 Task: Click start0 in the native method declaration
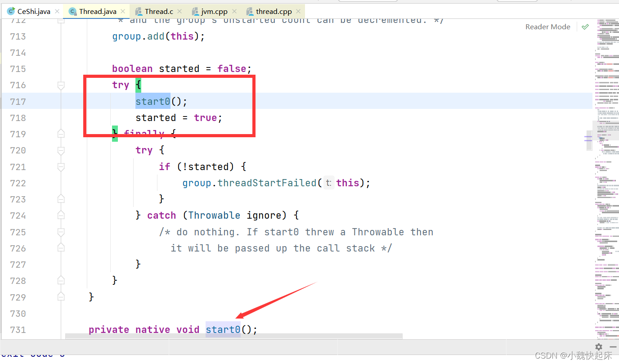click(223, 330)
